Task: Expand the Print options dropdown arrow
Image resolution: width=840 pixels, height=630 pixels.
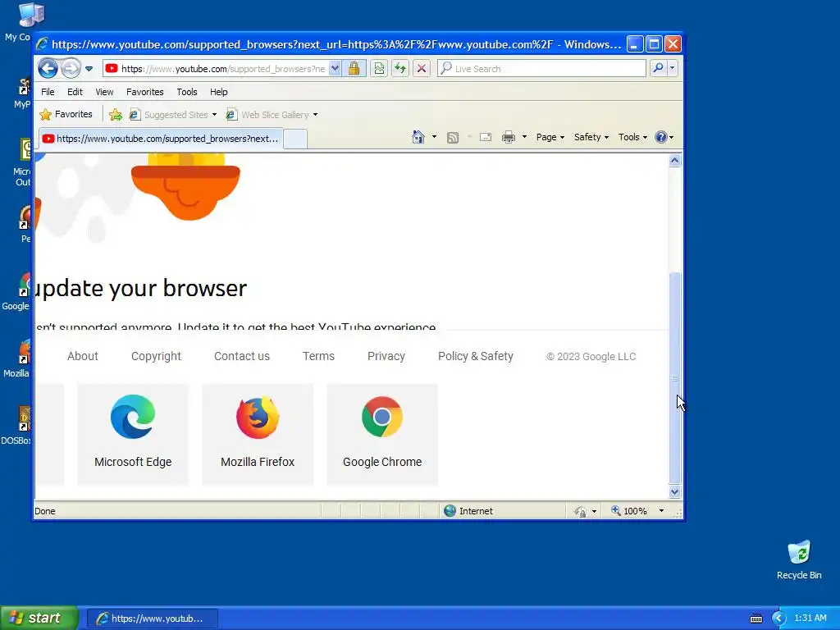Action: click(524, 137)
